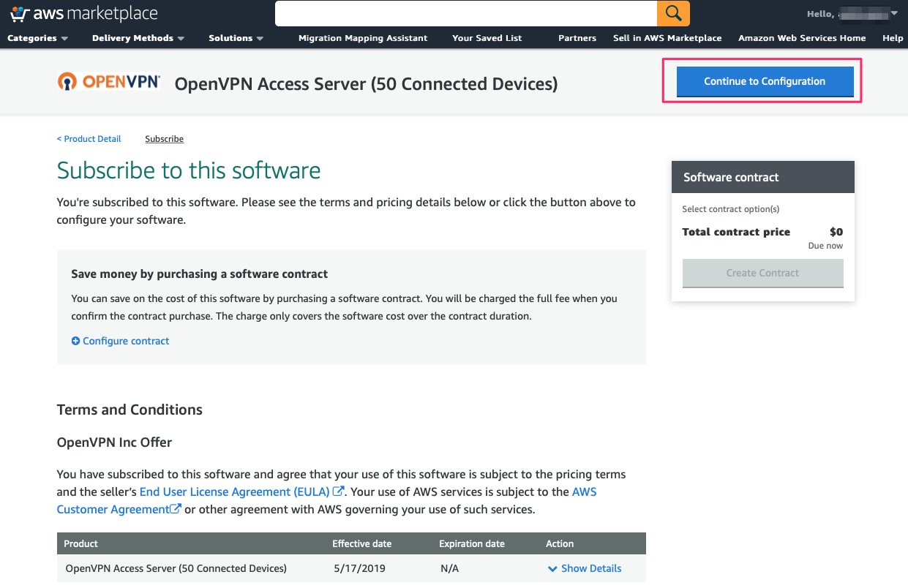908x588 pixels.
Task: Expand Show Details for OpenVPN row
Action: click(x=585, y=568)
